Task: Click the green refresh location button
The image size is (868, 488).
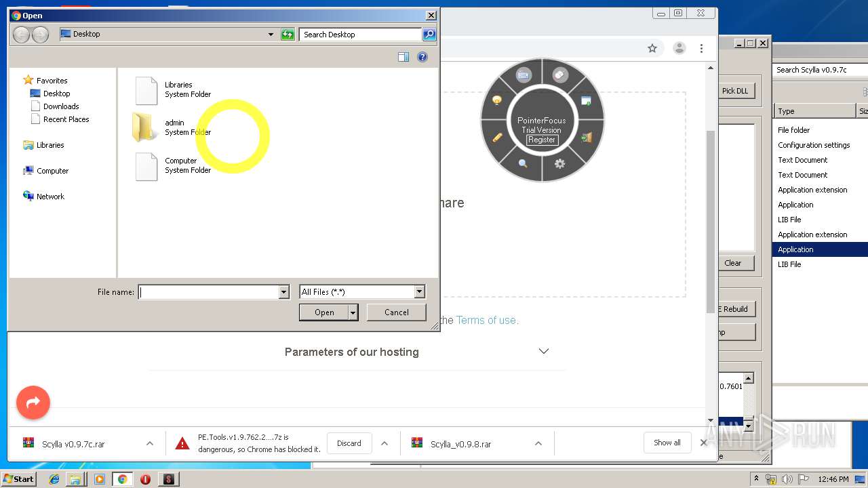Action: tap(288, 35)
